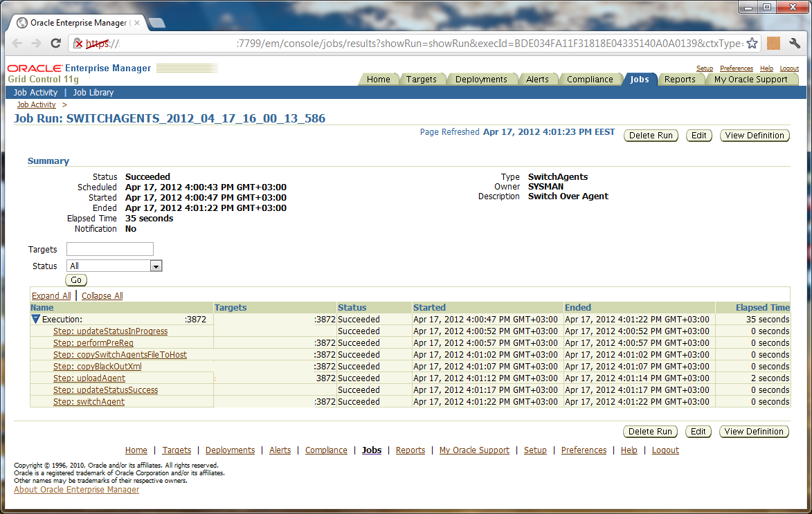Viewport: 812px width, 514px height.
Task: Click the orange extension icon in toolbar
Action: click(x=773, y=44)
